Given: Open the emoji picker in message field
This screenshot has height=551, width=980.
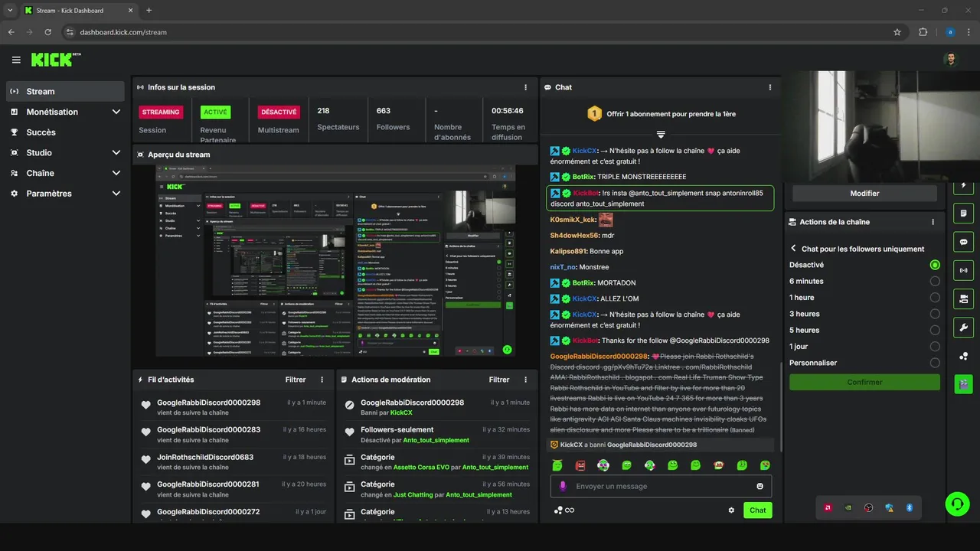Looking at the screenshot, I should (760, 486).
